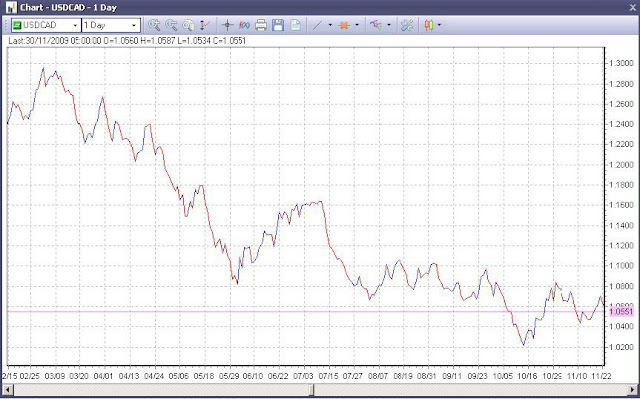Screen dimensions: 640x399
Task: Click the 07/15 date axis label
Action: (x=328, y=376)
